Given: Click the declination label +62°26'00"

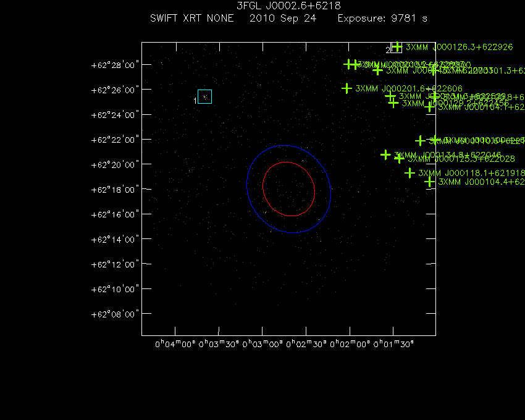Looking at the screenshot, I should pos(115,90).
